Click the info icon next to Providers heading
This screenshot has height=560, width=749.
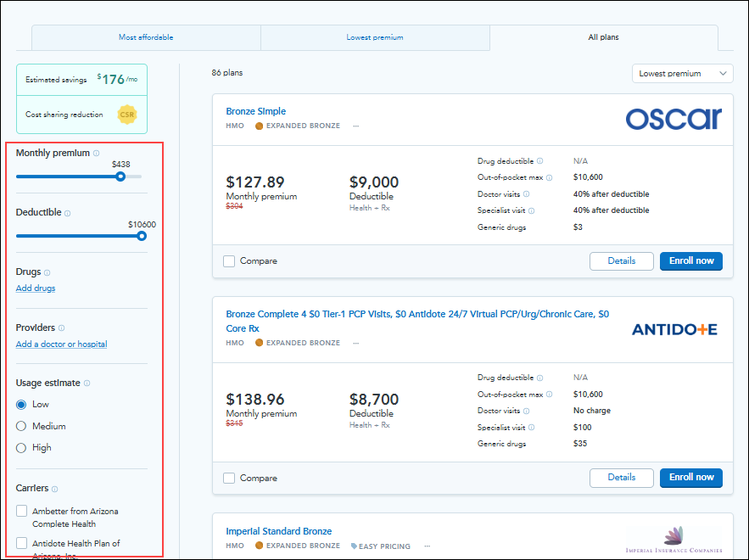(x=61, y=328)
